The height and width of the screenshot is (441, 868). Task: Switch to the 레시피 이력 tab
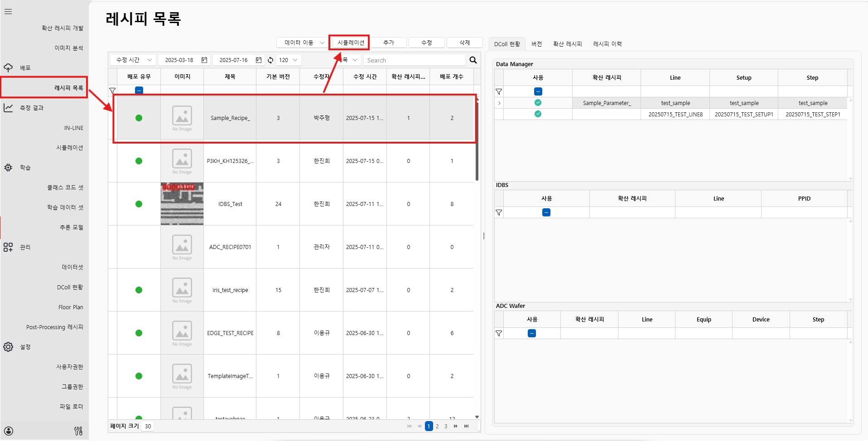[x=607, y=44]
